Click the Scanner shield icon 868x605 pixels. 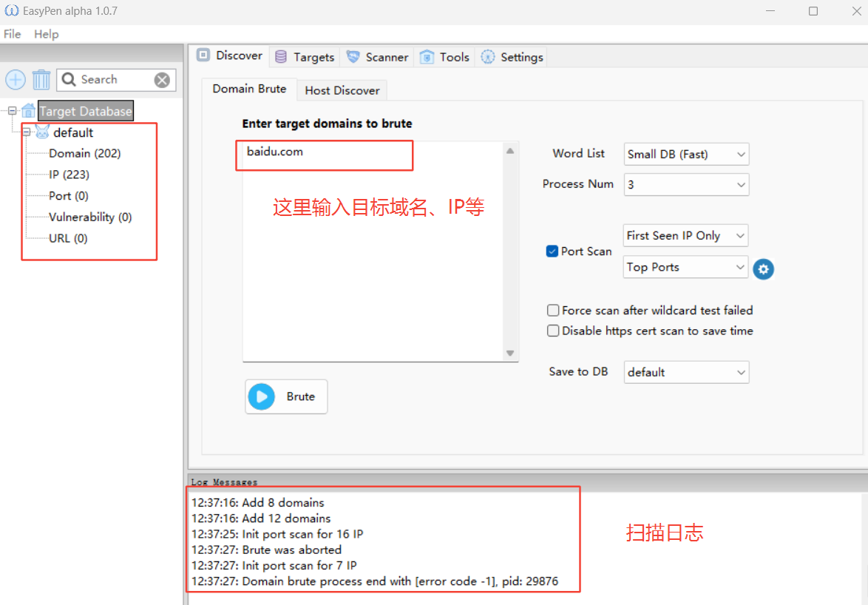point(353,57)
